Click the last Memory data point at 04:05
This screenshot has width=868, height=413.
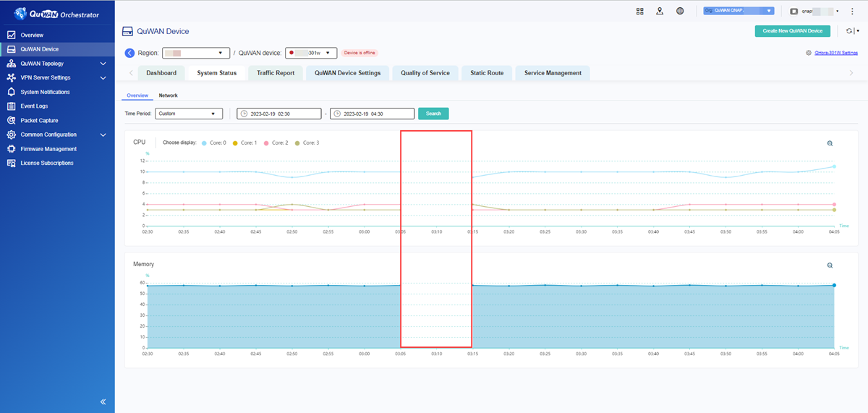point(834,285)
